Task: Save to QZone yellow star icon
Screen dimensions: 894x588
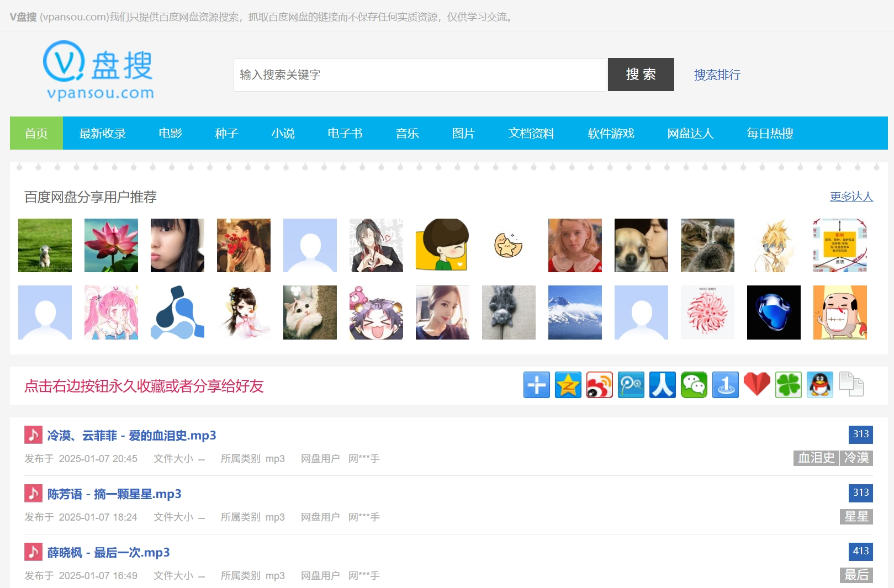Action: point(568,385)
